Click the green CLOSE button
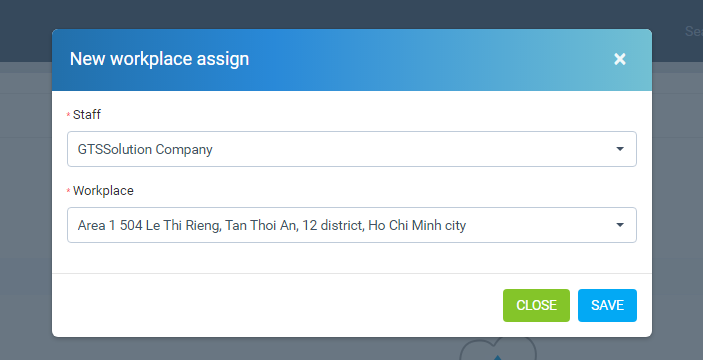Viewport: 703px width, 360px height. tap(536, 305)
